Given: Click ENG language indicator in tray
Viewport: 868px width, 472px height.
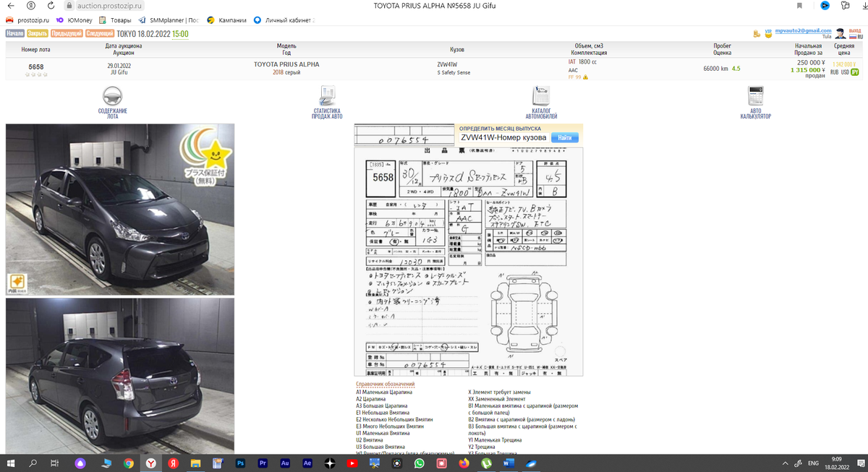Looking at the screenshot, I should point(813,463).
